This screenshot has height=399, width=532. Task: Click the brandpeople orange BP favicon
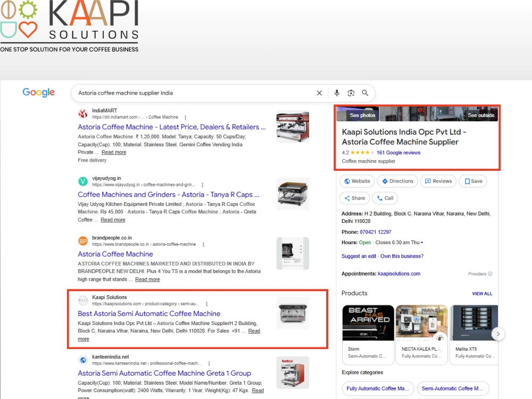point(83,241)
